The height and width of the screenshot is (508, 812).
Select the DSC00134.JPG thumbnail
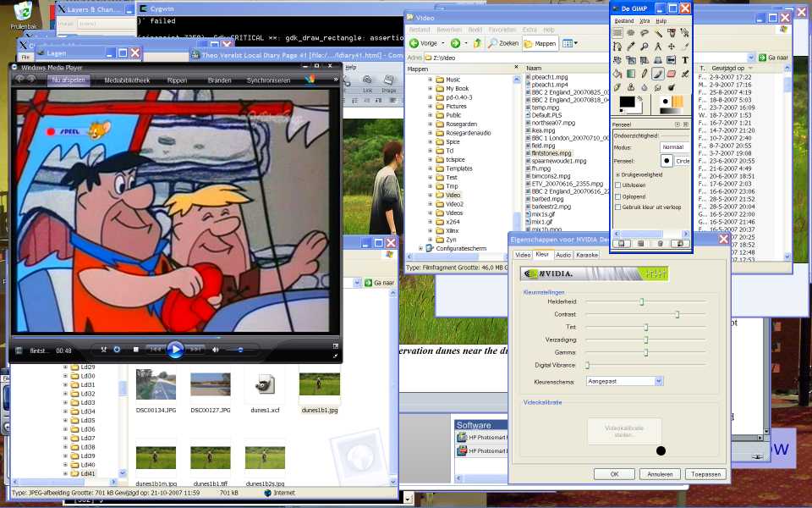tap(156, 384)
